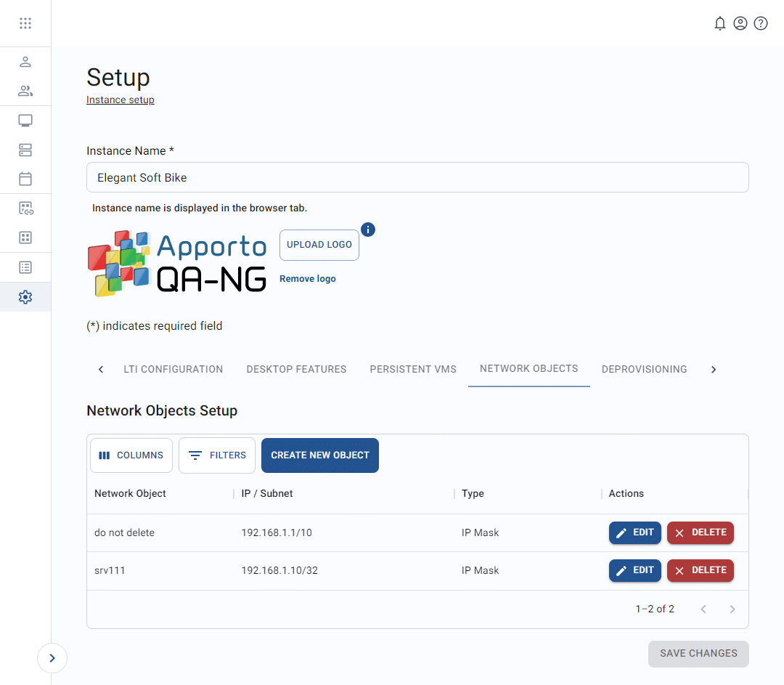This screenshot has height=685, width=784.
Task: Open the app launcher grid icon
Action: coord(25,23)
